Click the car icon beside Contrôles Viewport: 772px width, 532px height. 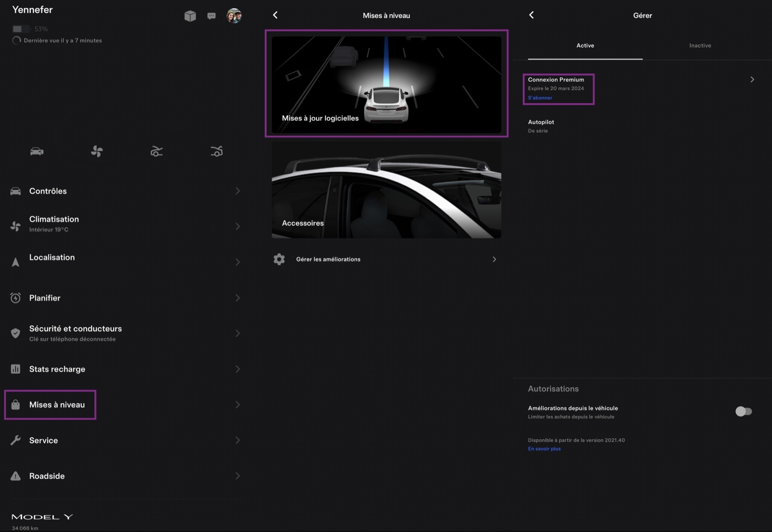pyautogui.click(x=15, y=191)
